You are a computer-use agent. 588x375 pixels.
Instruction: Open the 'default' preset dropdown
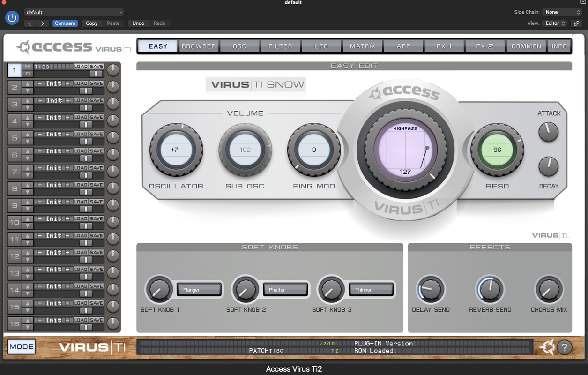tap(74, 12)
